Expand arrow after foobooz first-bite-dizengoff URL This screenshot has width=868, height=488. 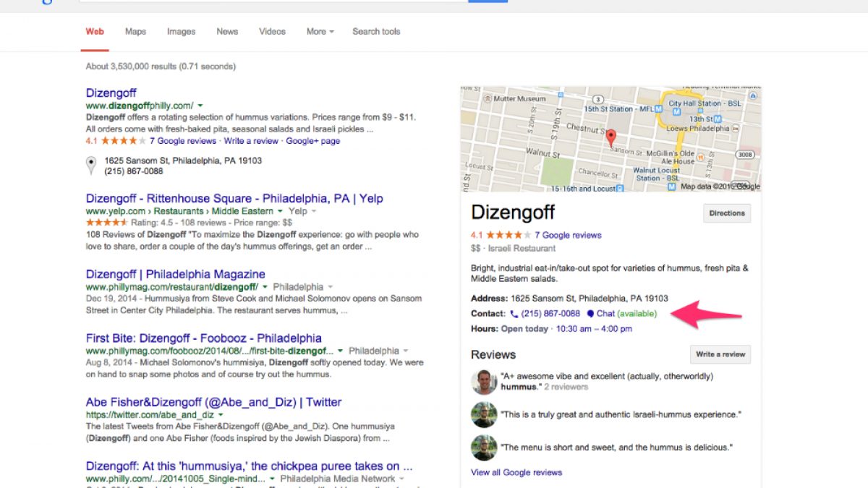pyautogui.click(x=341, y=351)
